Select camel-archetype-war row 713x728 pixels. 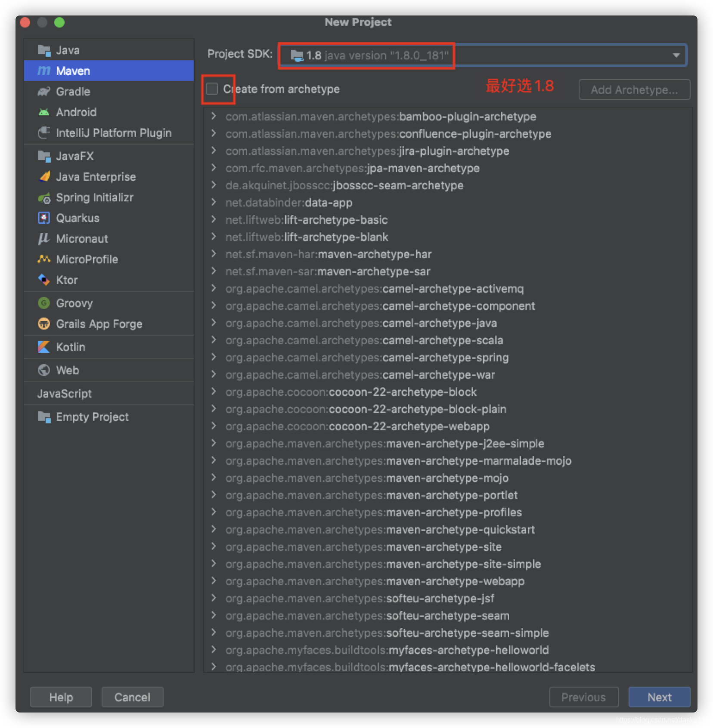pyautogui.click(x=448, y=375)
